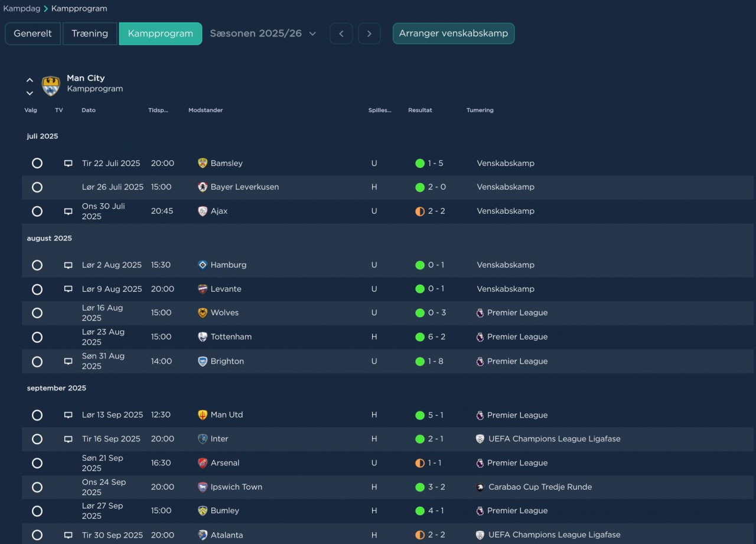Click Premier League logo in Wolves row
Image resolution: width=756 pixels, height=544 pixels.
click(480, 313)
